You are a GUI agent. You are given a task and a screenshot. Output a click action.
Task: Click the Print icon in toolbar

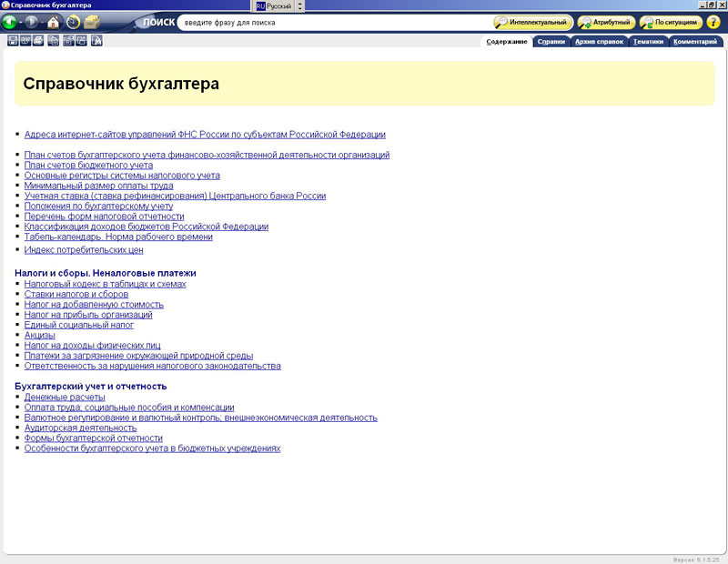(38, 40)
